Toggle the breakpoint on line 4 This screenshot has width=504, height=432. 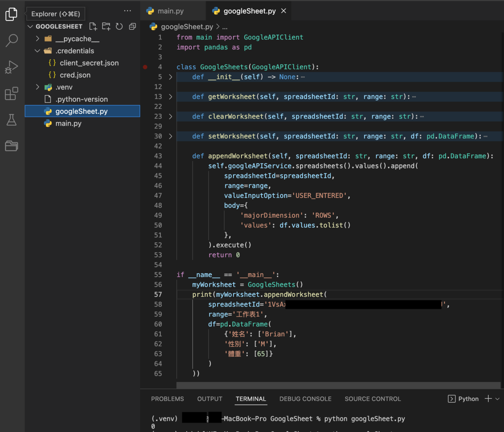click(x=145, y=67)
